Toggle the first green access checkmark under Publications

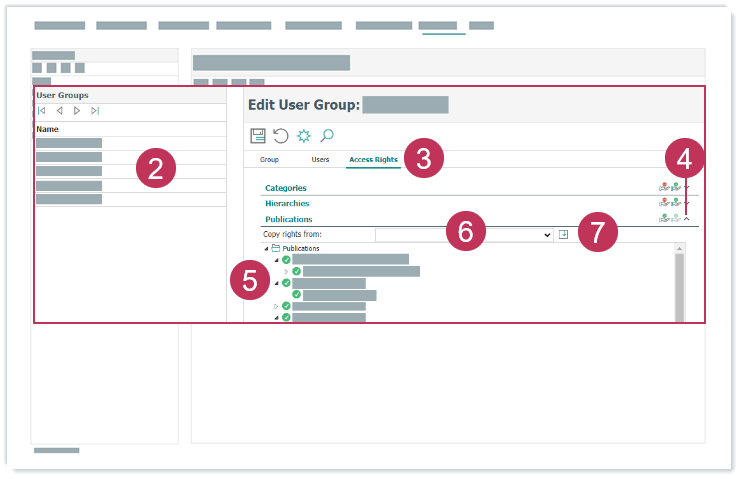click(x=286, y=260)
